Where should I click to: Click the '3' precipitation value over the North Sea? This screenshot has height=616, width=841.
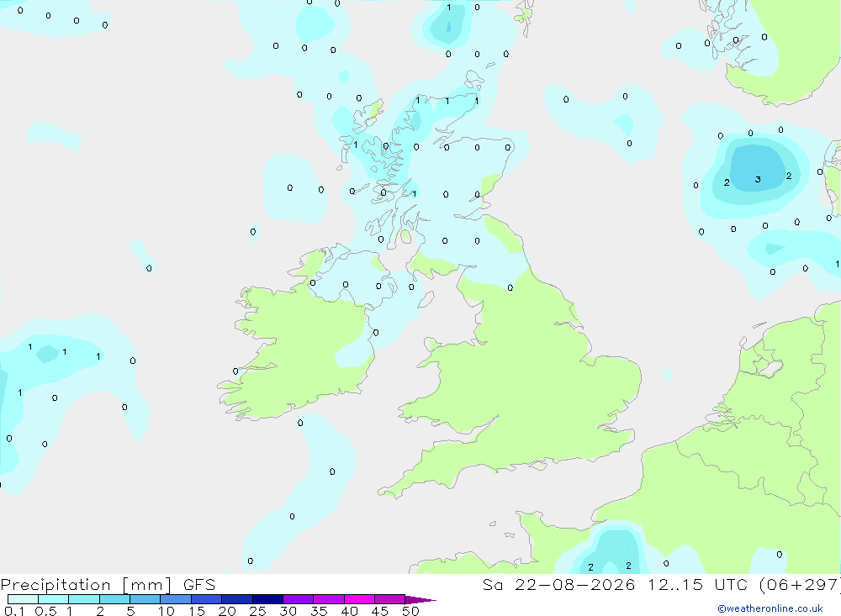758,180
